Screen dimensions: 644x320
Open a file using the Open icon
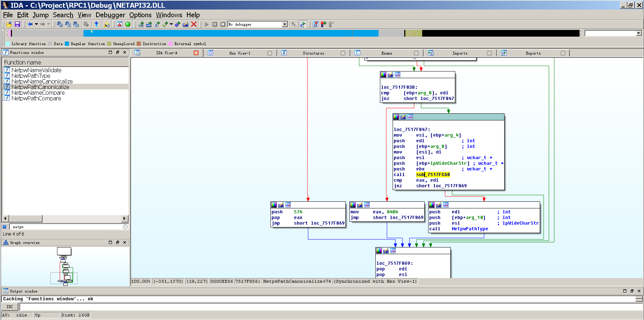tap(10, 24)
